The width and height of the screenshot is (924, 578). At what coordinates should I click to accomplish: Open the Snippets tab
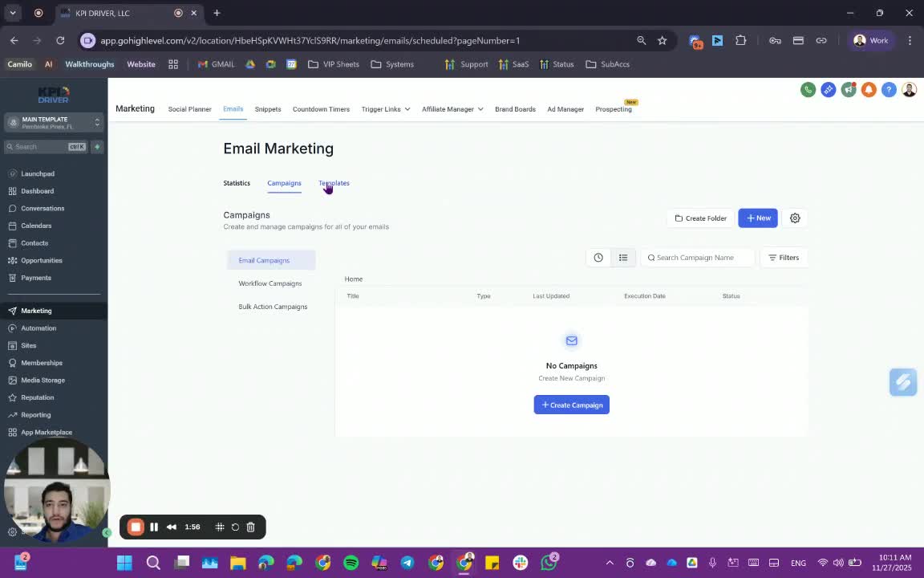(x=268, y=109)
